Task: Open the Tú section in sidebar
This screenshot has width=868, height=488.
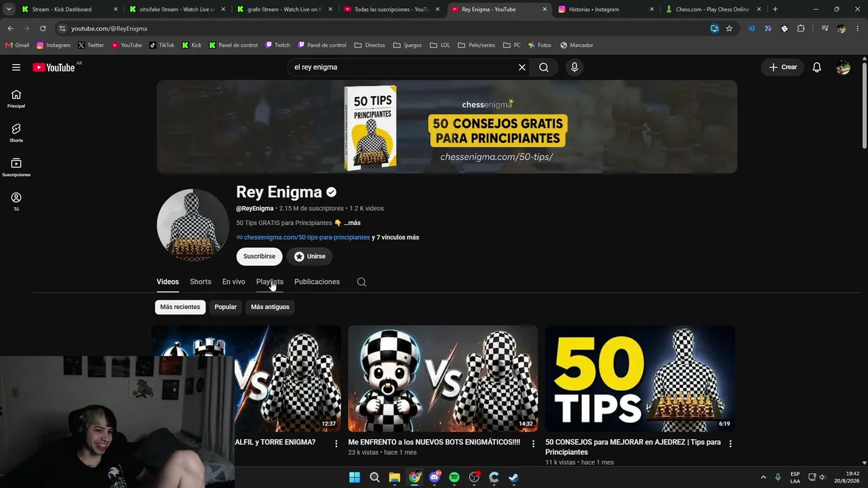Action: tap(16, 201)
